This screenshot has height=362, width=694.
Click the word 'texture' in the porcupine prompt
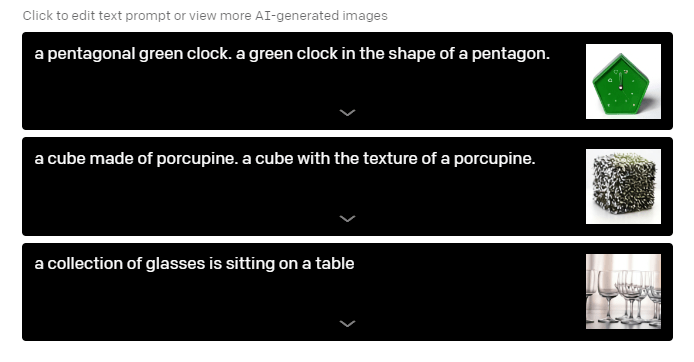click(x=390, y=159)
